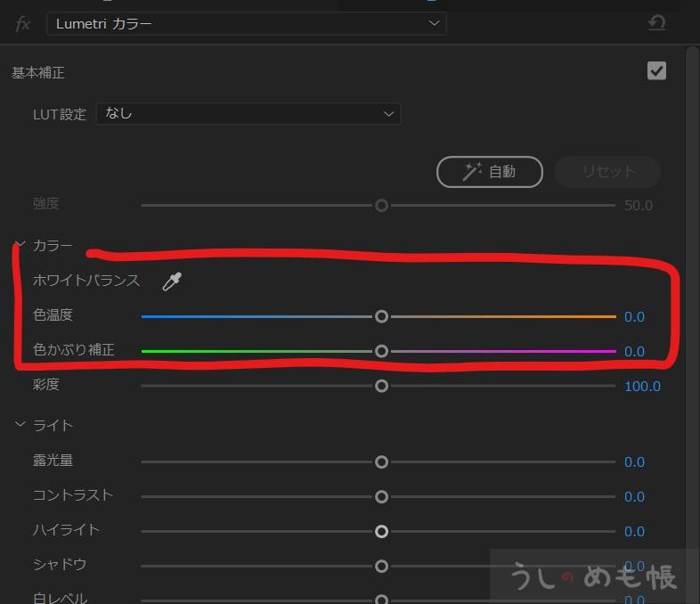Pick the white balance eyedropper tool
Screen dimensions: 700x604
tap(172, 282)
